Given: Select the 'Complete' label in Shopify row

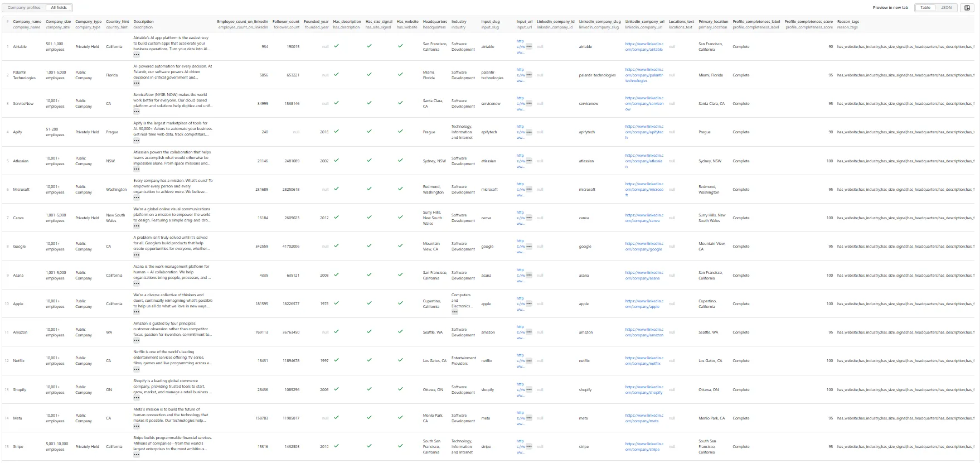Looking at the screenshot, I should point(741,389).
